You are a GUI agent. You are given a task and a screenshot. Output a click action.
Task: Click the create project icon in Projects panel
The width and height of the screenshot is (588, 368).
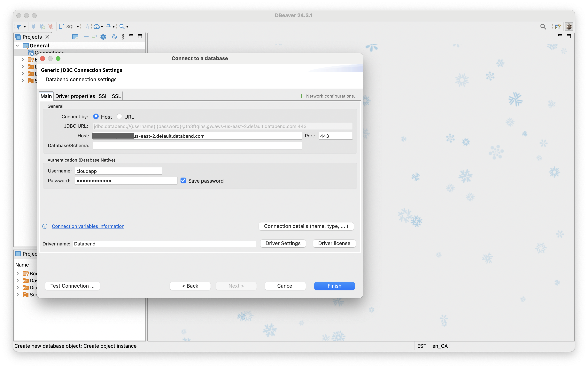(x=75, y=37)
